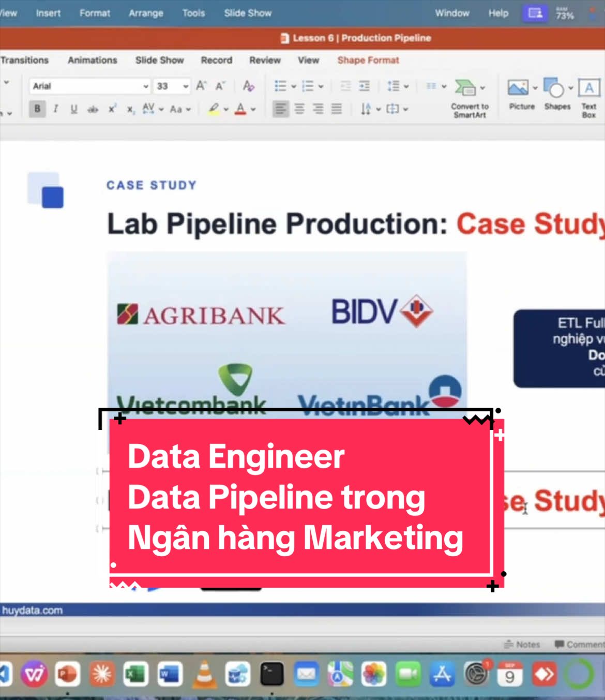The height and width of the screenshot is (700, 605).
Task: Apply bullet list
Action: [280, 86]
